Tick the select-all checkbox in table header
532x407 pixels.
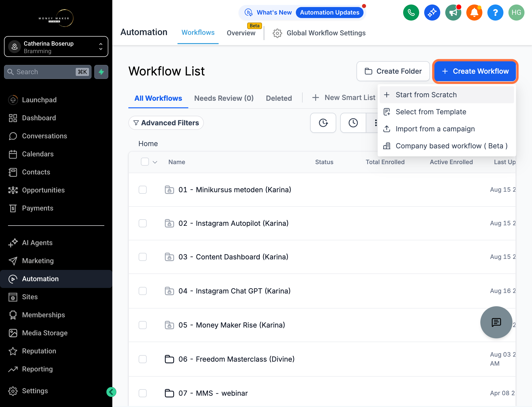coord(145,162)
